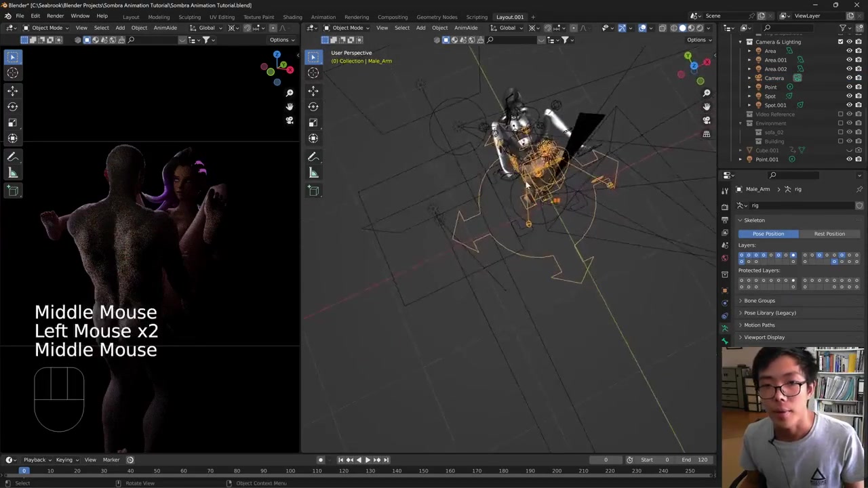Viewport: 868px width, 488px height.
Task: Hide the Spot.001 light in outliner
Action: 849,105
